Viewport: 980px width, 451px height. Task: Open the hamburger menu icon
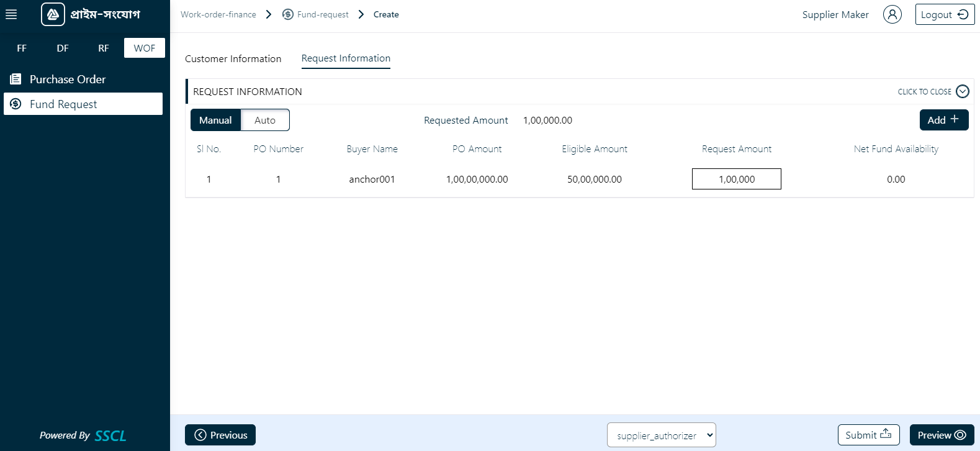click(11, 14)
